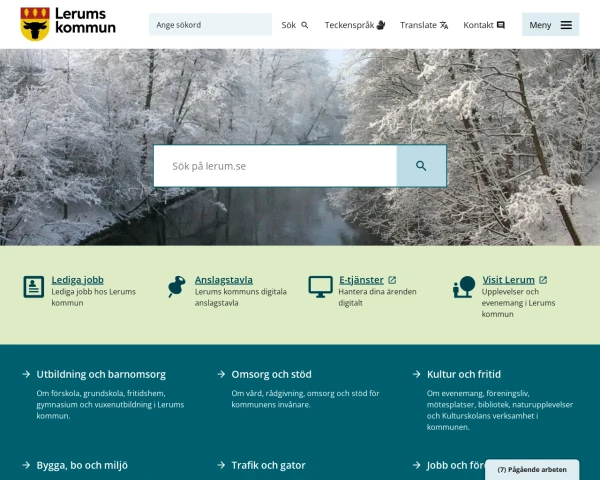
Task: Open the E-tjänster link
Action: pos(361,280)
